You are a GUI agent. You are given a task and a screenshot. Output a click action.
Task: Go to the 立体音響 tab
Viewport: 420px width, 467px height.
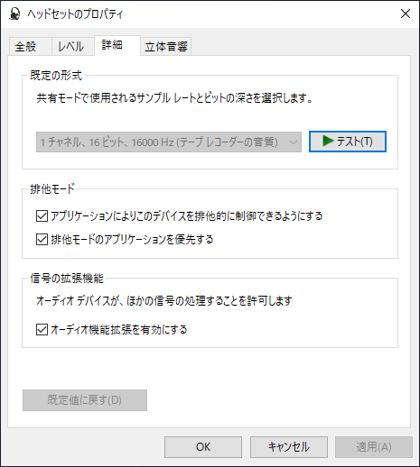166,46
